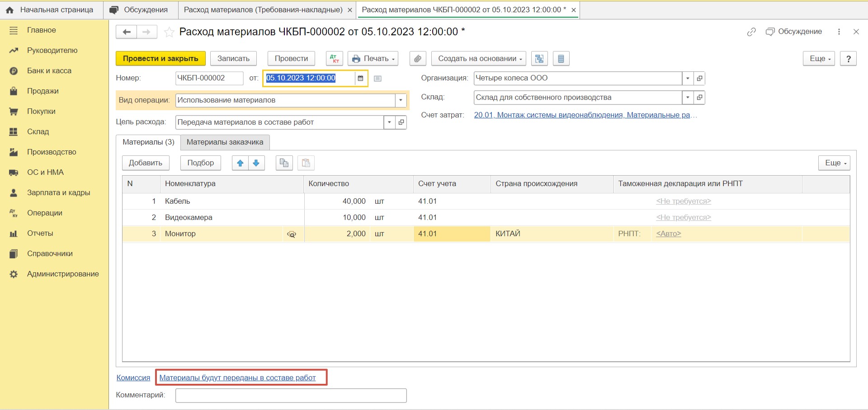
Task: Move the selected row up
Action: (240, 163)
